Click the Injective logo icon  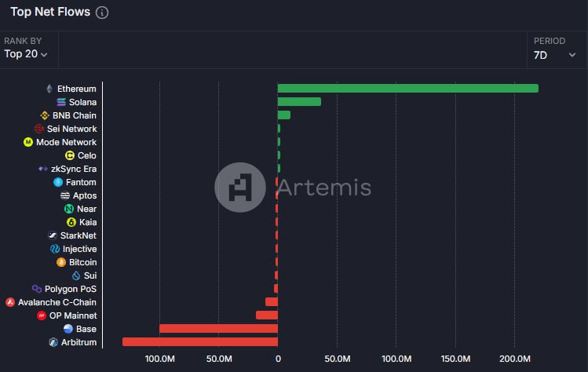(x=55, y=249)
